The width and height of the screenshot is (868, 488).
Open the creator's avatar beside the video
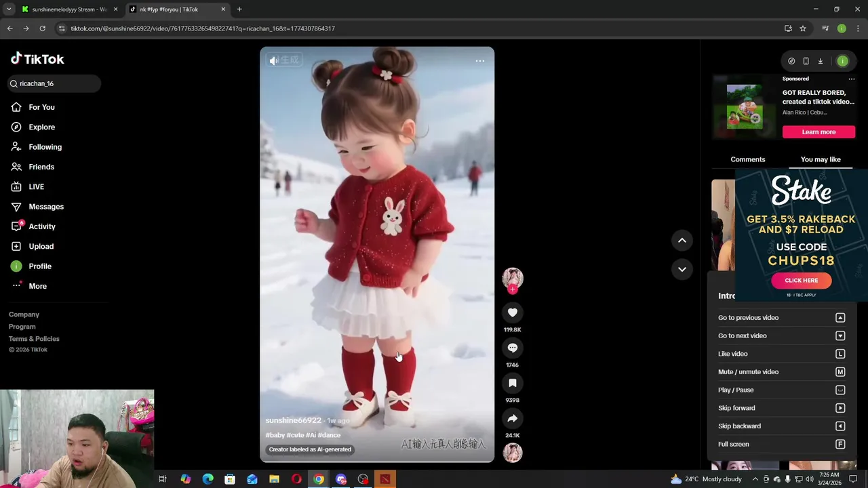coord(513,277)
